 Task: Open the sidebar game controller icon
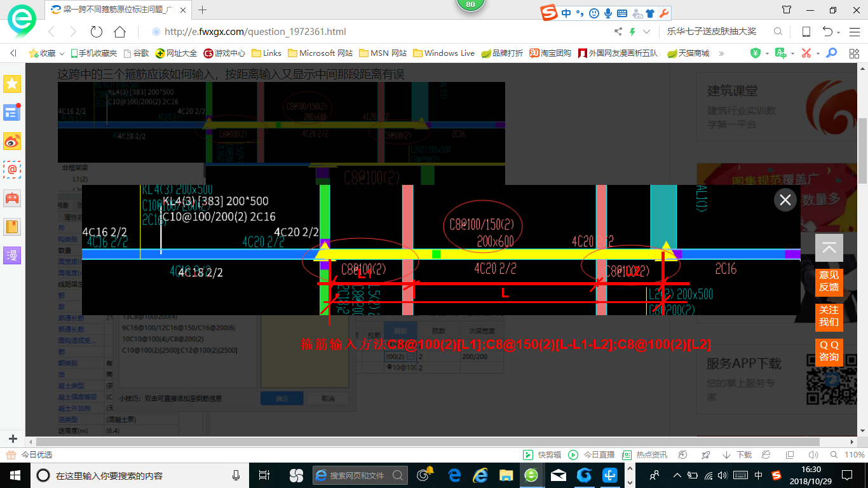tap(12, 198)
